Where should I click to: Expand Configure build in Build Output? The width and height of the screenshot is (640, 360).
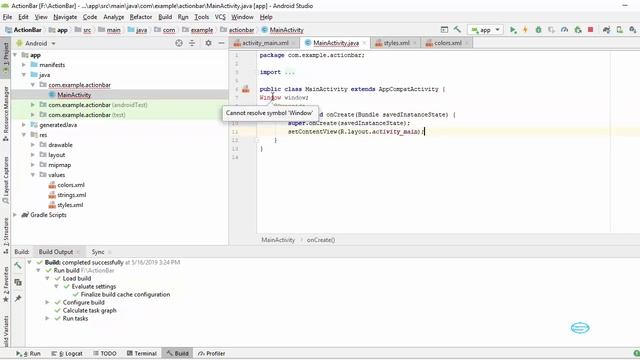click(x=47, y=302)
